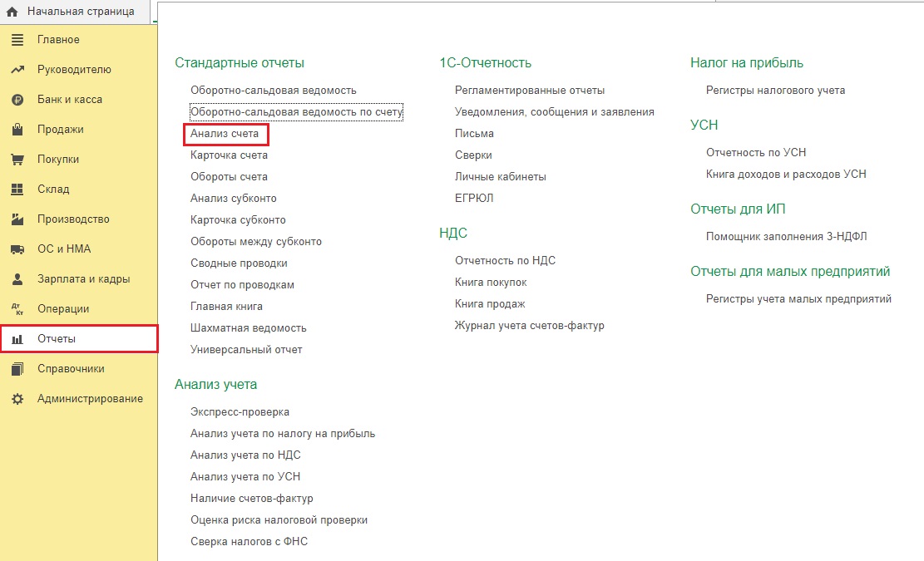
Task: Click the factory icon for Производство
Action: pyautogui.click(x=17, y=219)
